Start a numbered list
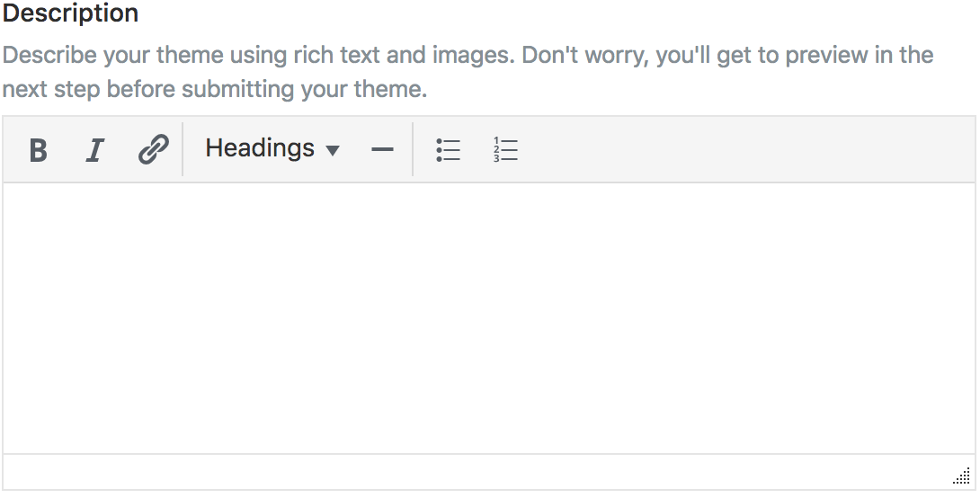The image size is (980, 498). (506, 149)
